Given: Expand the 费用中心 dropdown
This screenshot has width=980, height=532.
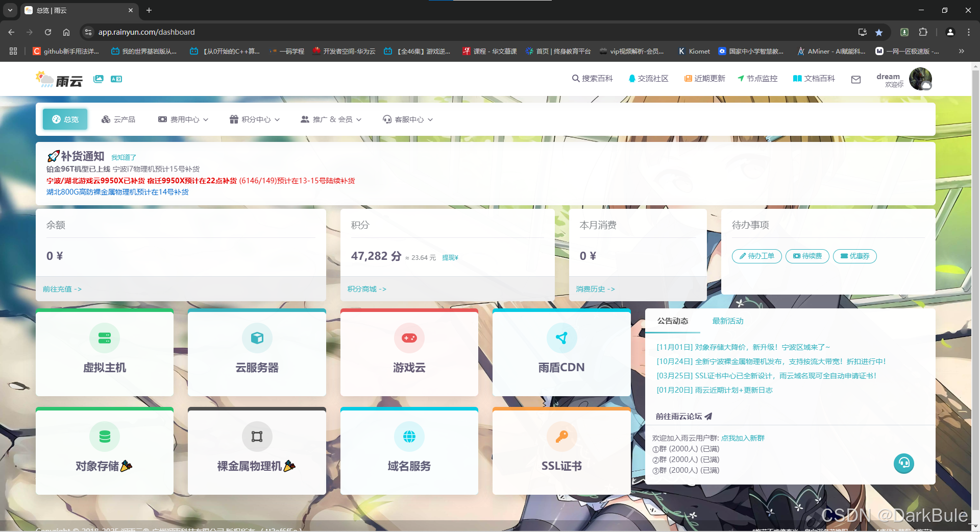Looking at the screenshot, I should (183, 119).
